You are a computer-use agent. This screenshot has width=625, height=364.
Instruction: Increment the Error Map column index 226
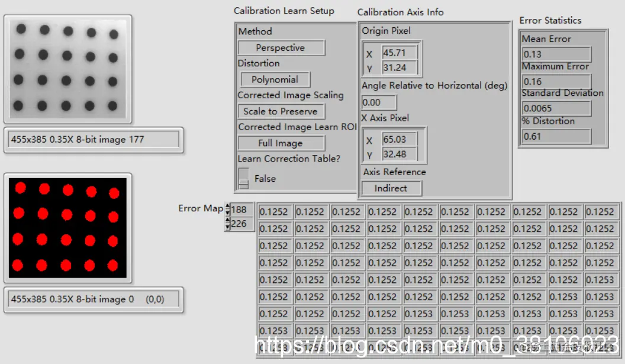[x=228, y=221]
